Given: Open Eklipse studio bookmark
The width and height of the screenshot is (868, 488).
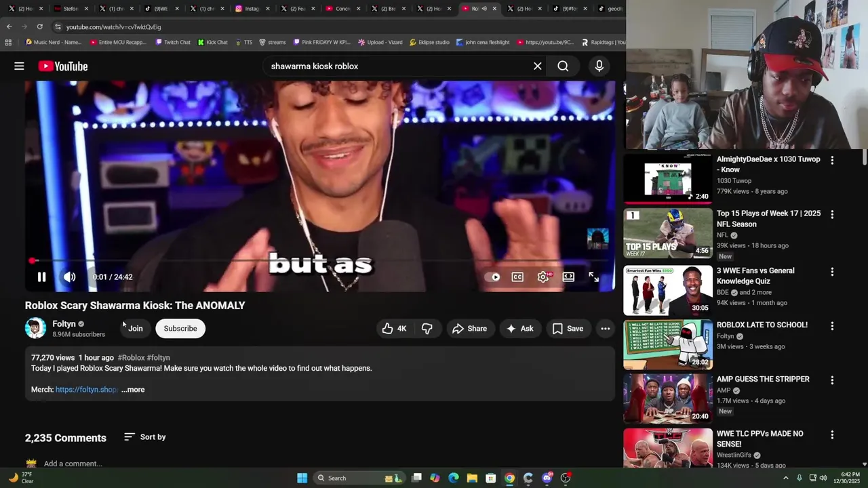Looking at the screenshot, I should click(x=429, y=42).
